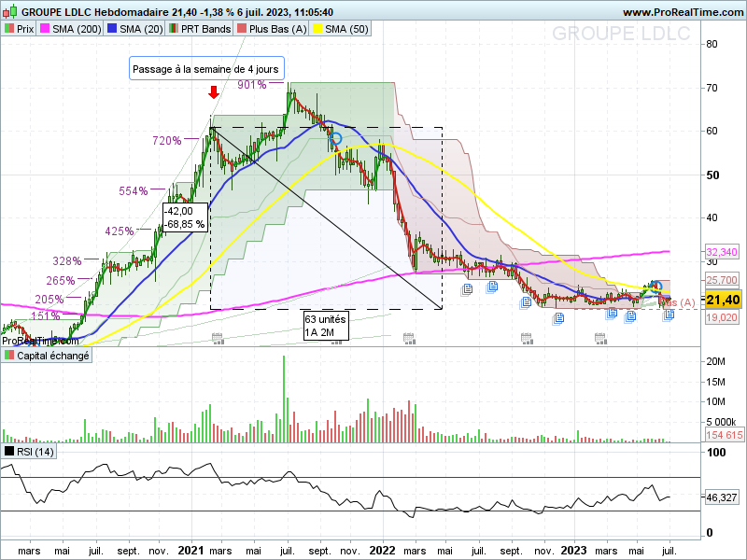Select the Plus Bas (A) legend label
747x560 pixels.
tap(277, 29)
